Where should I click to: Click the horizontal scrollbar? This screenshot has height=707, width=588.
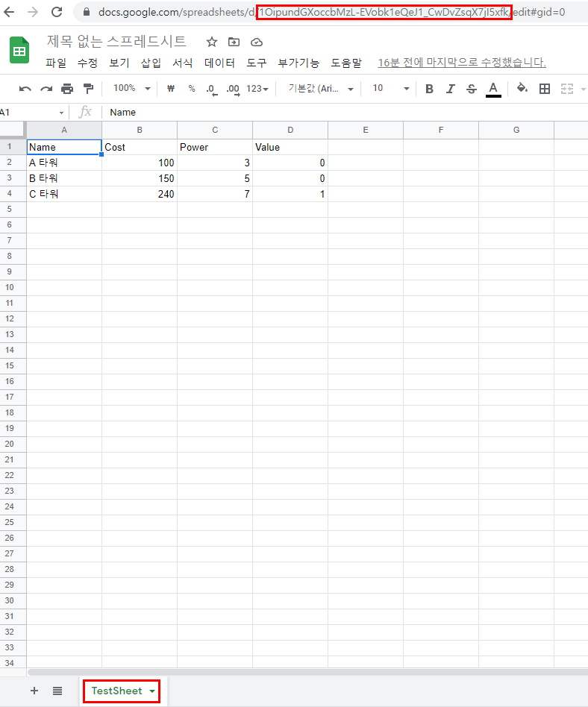307,672
